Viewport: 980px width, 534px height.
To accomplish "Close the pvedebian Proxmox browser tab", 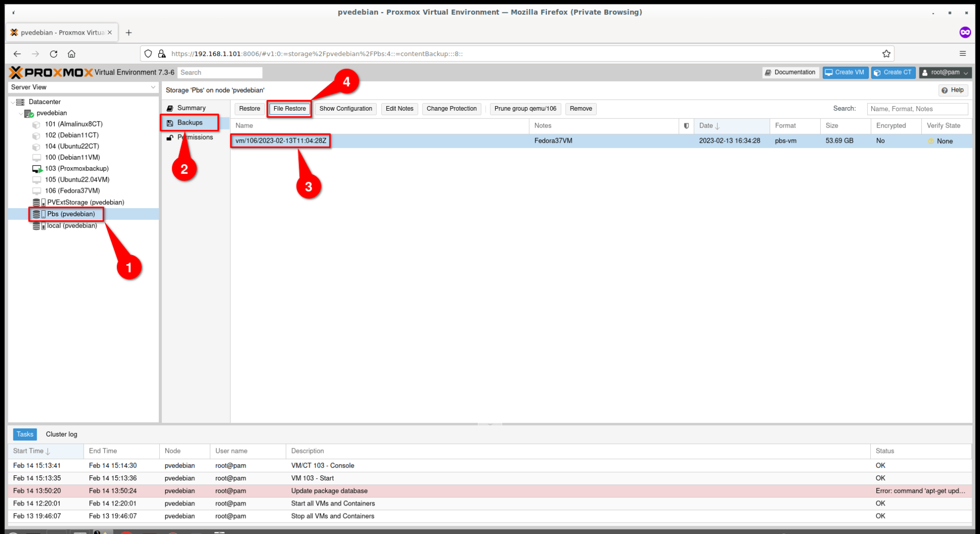I will (109, 32).
